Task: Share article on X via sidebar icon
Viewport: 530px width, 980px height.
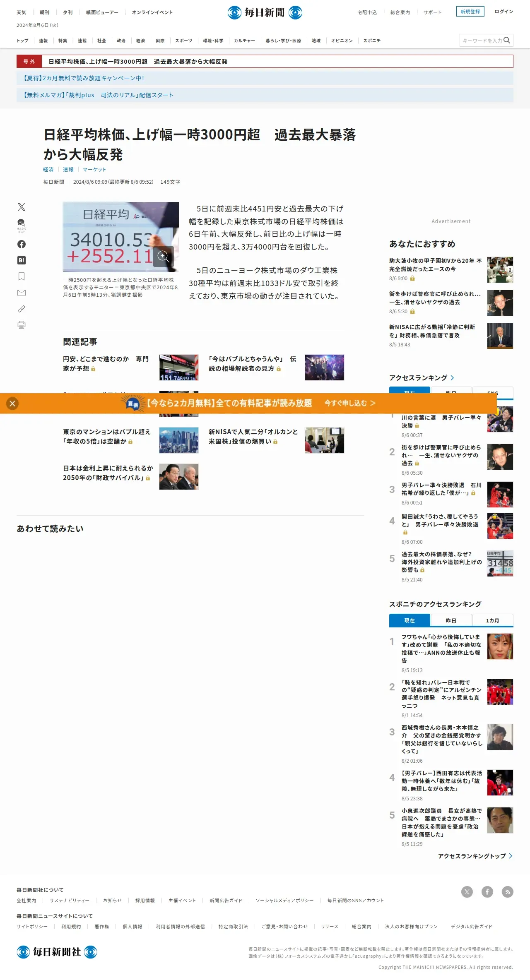Action: (22, 207)
